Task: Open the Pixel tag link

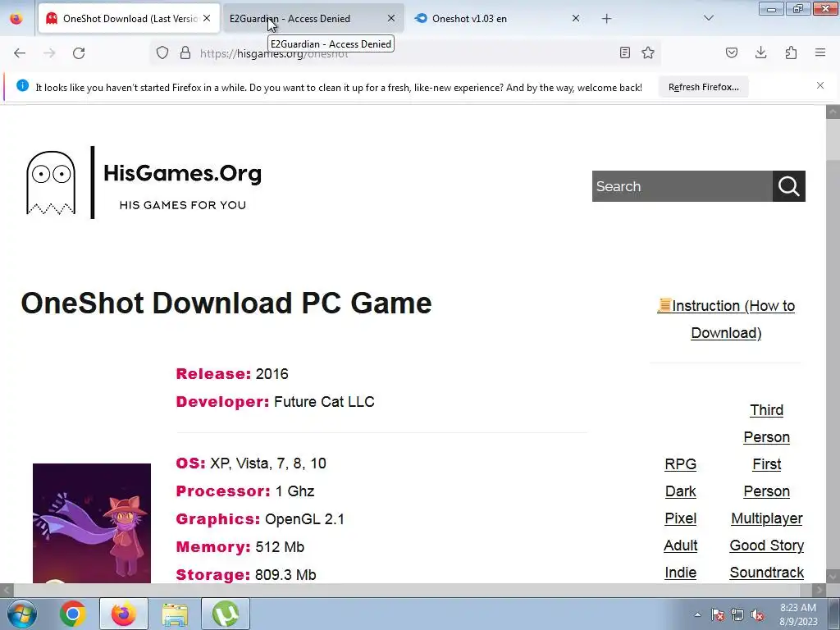Action: point(680,518)
